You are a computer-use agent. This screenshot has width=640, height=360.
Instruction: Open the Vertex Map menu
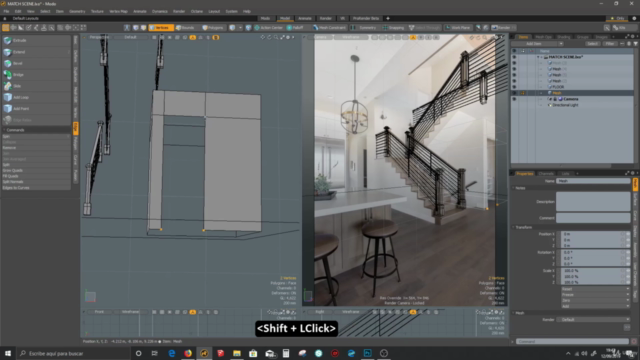118,11
